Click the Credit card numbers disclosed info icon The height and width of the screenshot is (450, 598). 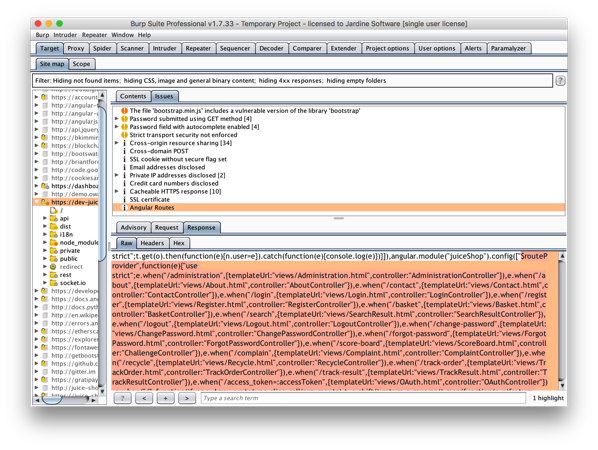pyautogui.click(x=124, y=183)
